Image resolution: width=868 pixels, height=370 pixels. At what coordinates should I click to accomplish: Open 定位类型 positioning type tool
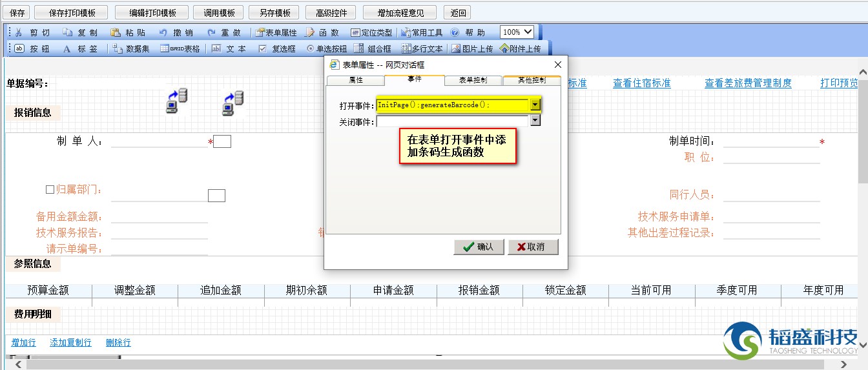(x=371, y=32)
